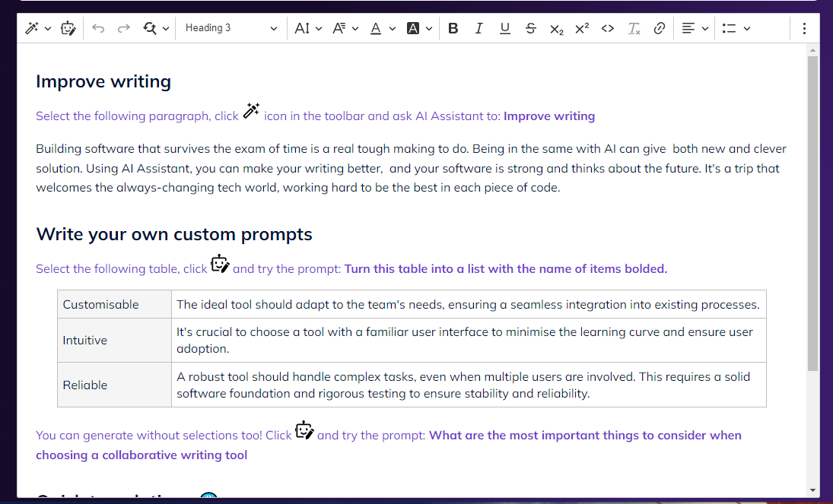This screenshot has width=833, height=504.
Task: Insert a link with the link icon
Action: coord(660,28)
